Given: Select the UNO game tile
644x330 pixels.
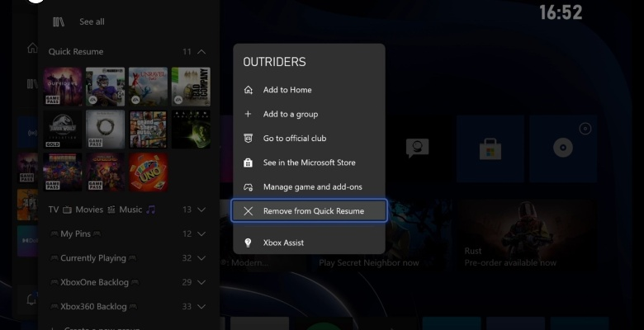Looking at the screenshot, I should pos(148,172).
